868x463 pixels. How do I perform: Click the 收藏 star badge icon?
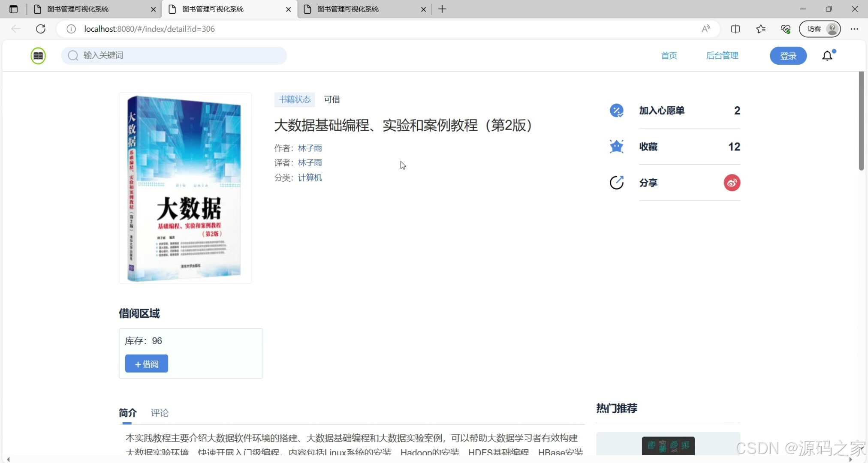coord(616,146)
